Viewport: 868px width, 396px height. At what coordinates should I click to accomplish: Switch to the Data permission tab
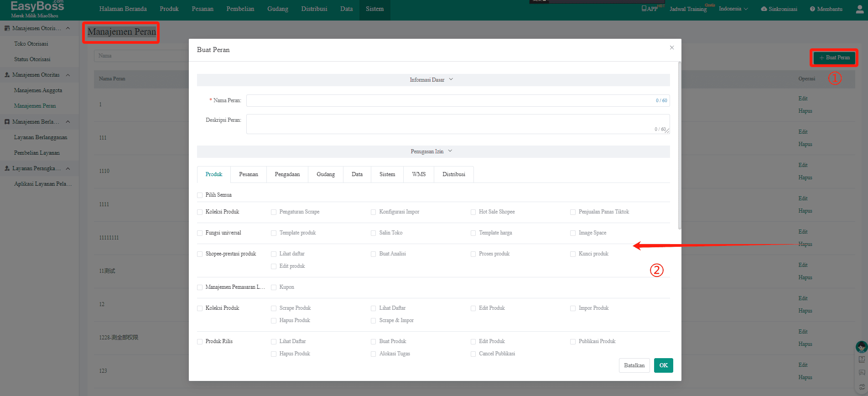tap(357, 174)
